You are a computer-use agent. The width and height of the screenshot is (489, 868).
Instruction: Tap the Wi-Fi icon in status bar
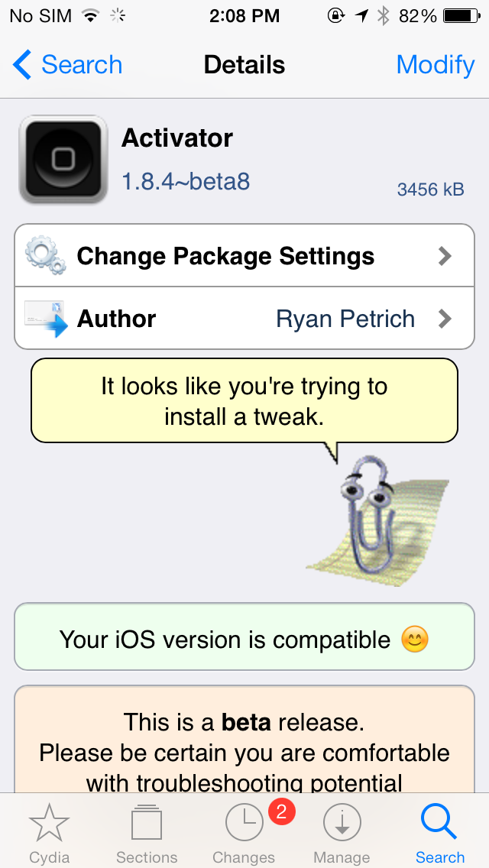click(91, 15)
